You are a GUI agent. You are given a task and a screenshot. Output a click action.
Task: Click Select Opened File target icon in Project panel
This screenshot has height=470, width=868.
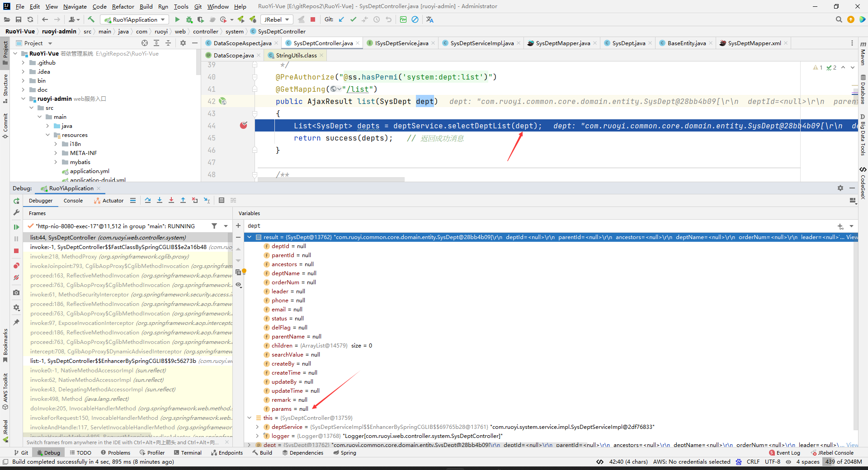(145, 43)
